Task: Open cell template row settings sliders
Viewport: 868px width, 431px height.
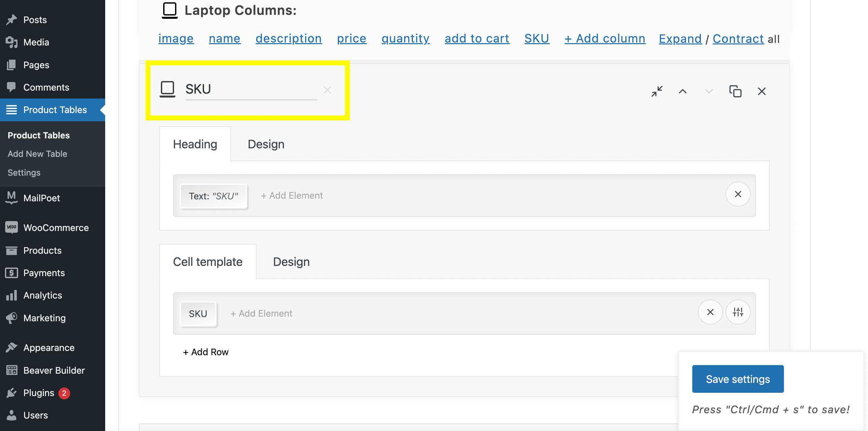Action: tap(737, 312)
